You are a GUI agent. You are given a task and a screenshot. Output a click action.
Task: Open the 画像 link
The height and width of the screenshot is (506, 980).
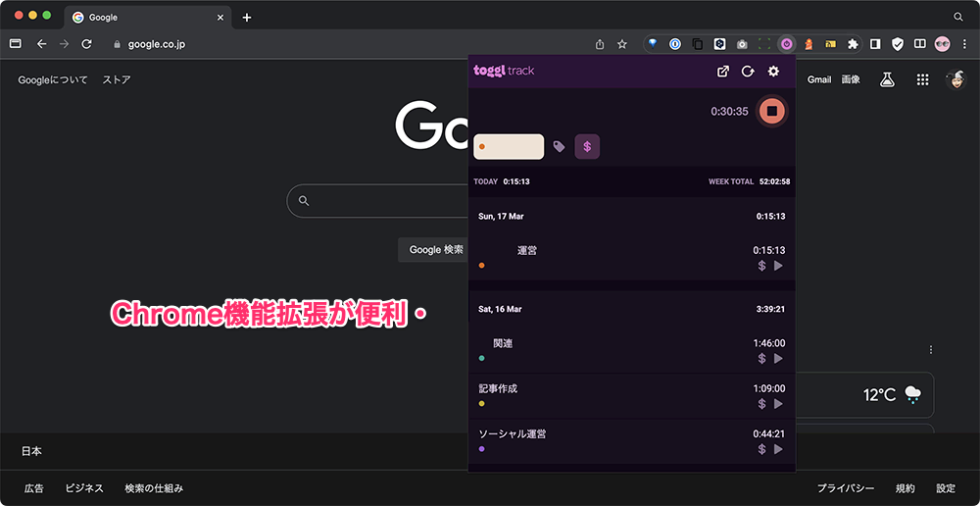point(851,79)
